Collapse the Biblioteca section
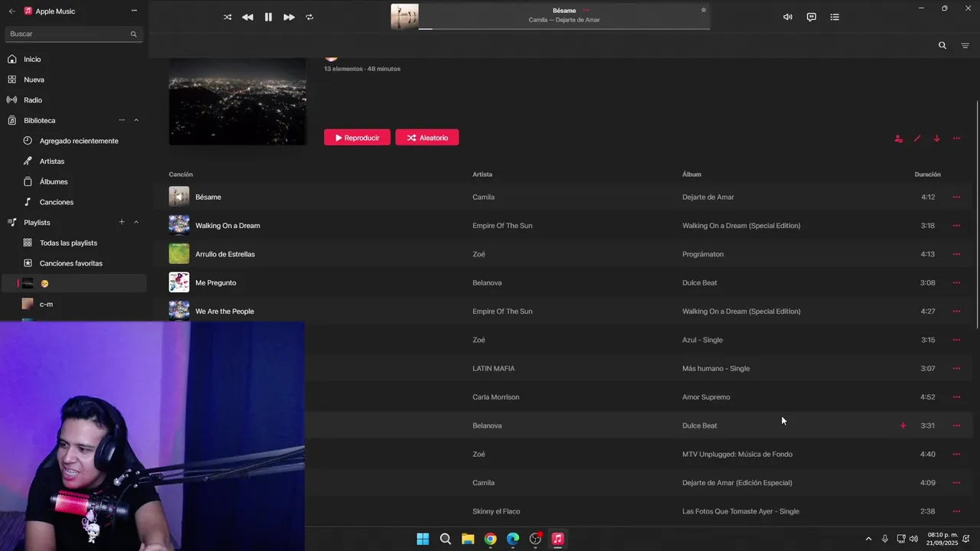The image size is (980, 551). [x=136, y=120]
